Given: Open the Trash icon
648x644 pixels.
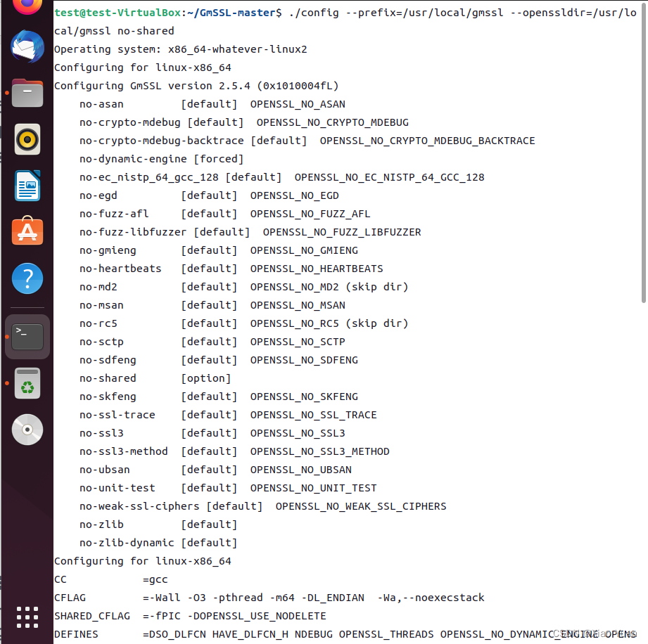Looking at the screenshot, I should click(27, 383).
